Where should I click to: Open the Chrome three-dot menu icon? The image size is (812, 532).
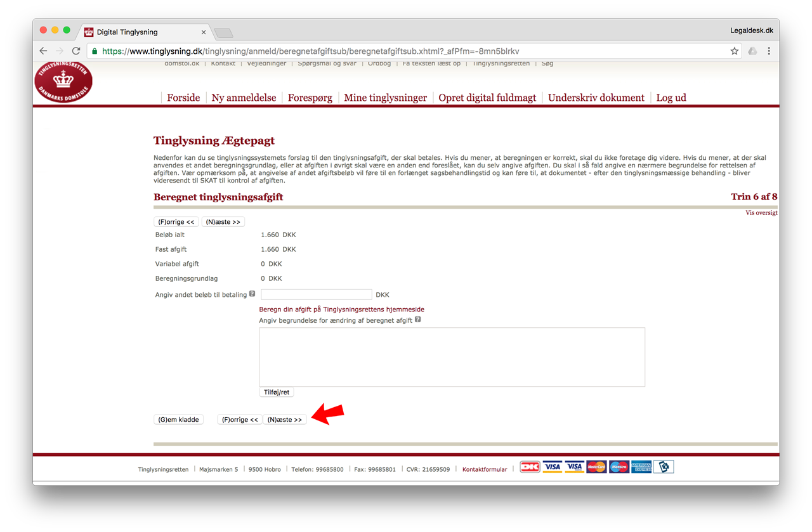[769, 51]
